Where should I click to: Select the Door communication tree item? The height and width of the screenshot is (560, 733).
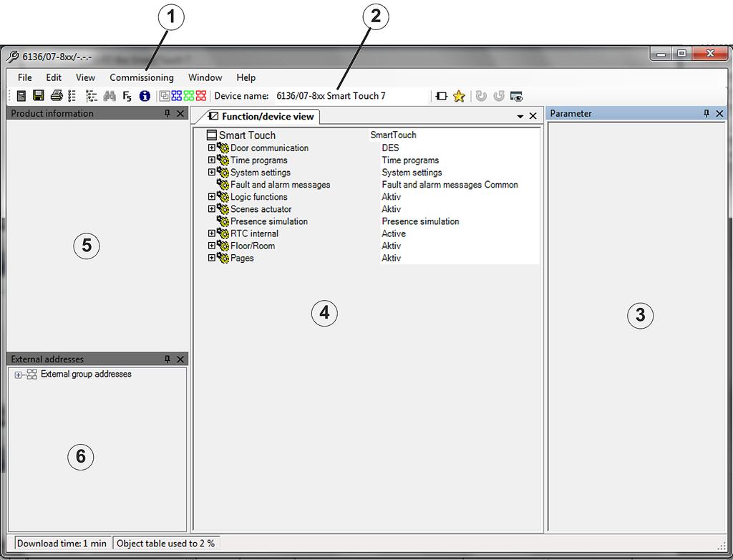pyautogui.click(x=269, y=148)
